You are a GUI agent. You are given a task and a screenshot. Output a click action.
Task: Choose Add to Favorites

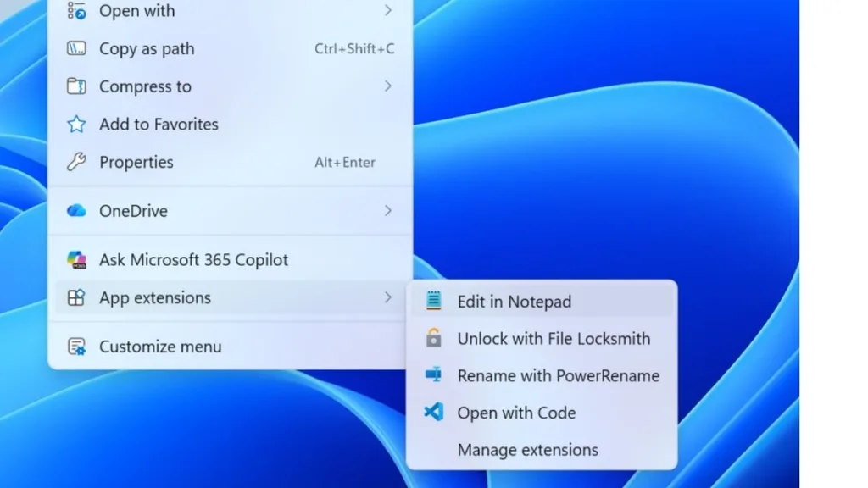tap(230, 124)
